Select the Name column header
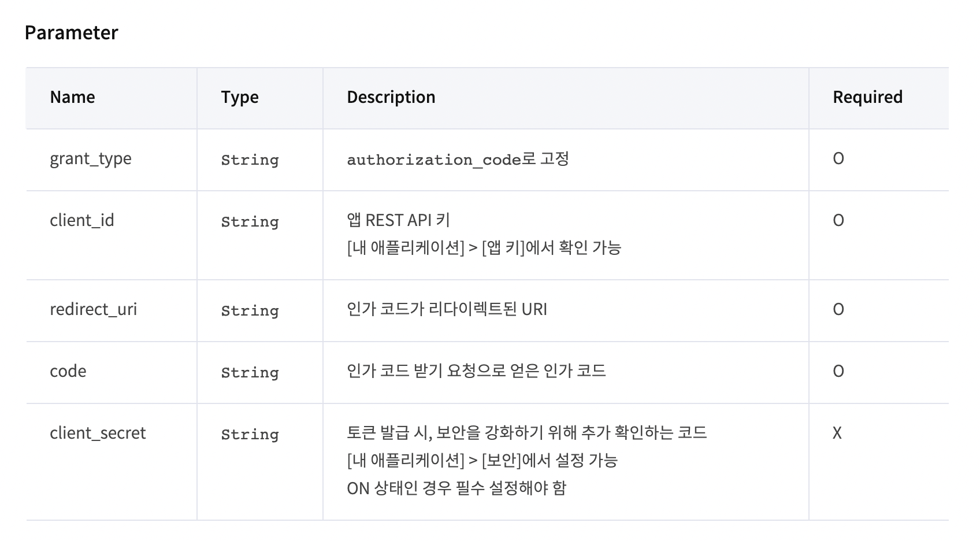 point(72,97)
